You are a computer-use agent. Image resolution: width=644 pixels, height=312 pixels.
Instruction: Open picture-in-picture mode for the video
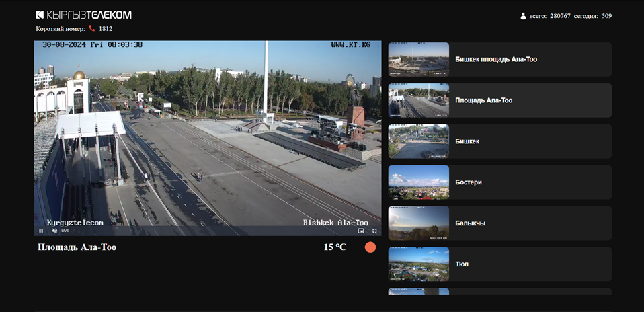361,231
